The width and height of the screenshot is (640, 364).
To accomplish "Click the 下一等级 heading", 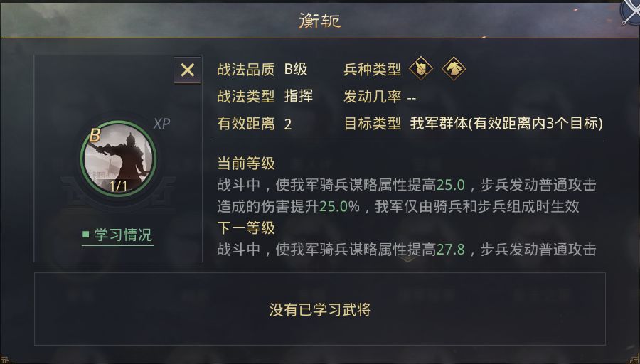I will point(246,228).
